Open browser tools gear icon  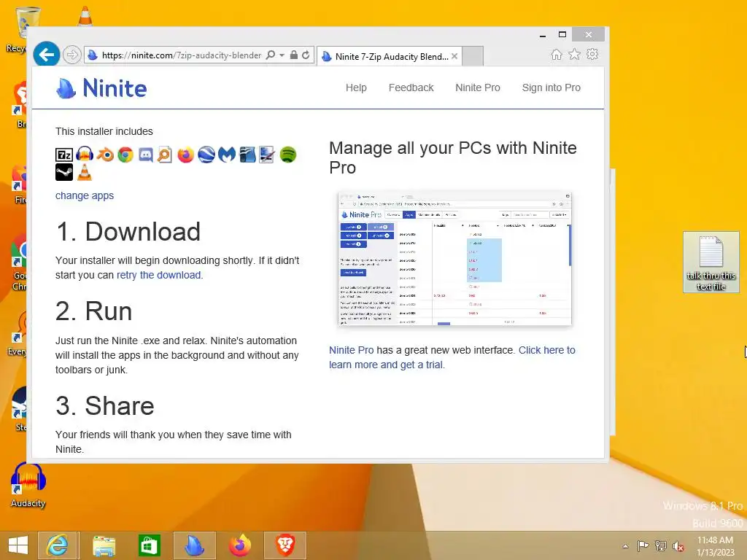pos(592,54)
